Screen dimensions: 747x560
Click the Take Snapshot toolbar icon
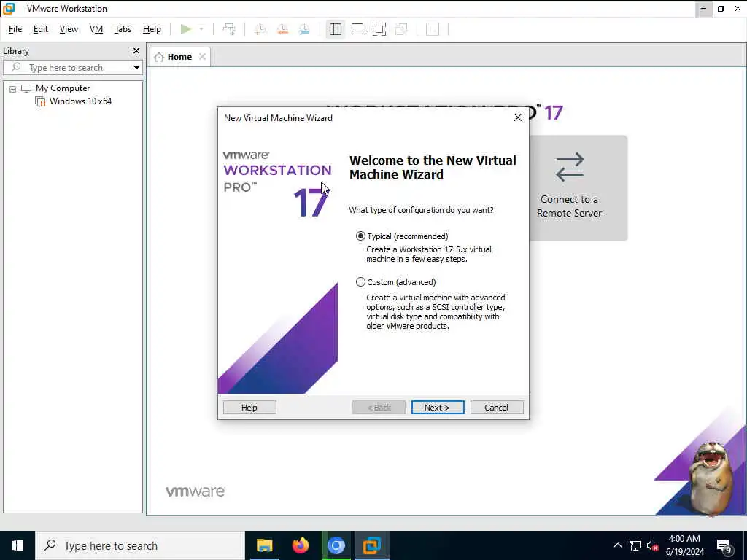tap(260, 29)
